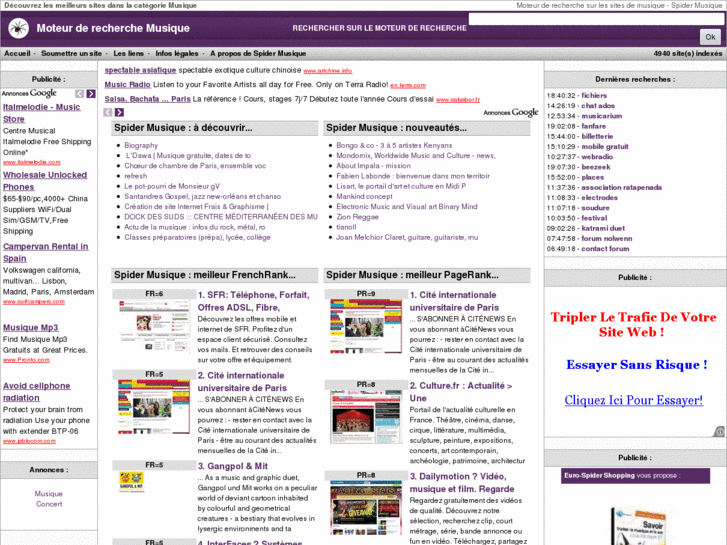
Task: Click Tripler Le Trafic banner heading
Action: click(x=633, y=324)
